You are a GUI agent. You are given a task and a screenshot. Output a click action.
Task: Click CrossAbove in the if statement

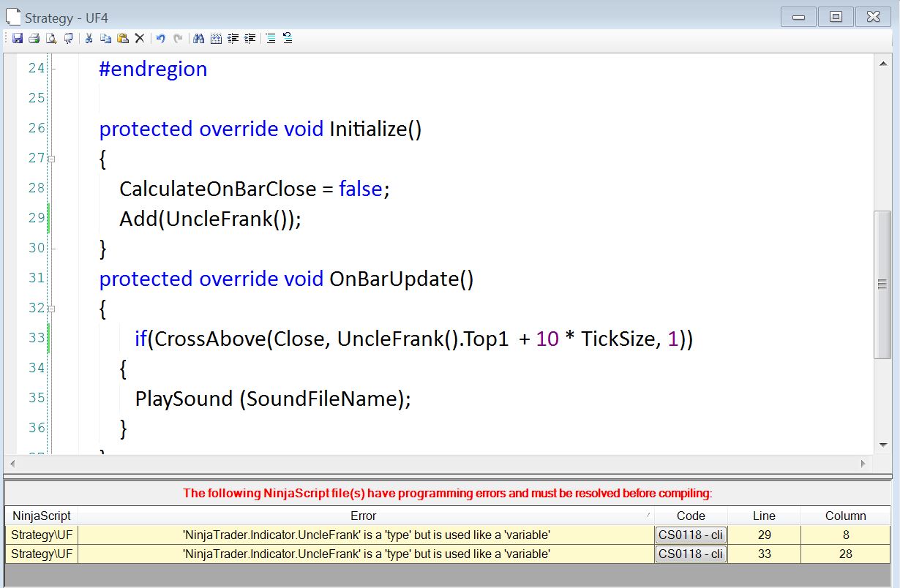[210, 339]
